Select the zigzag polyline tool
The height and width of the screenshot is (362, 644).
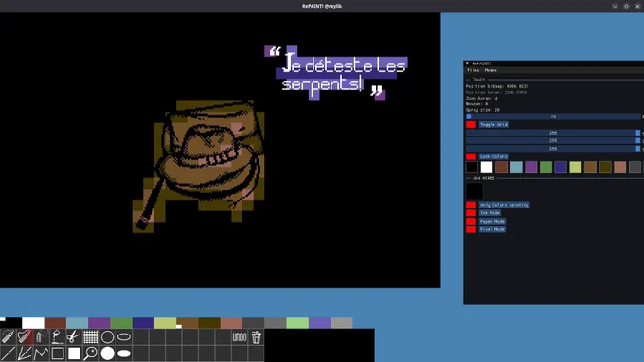click(41, 353)
